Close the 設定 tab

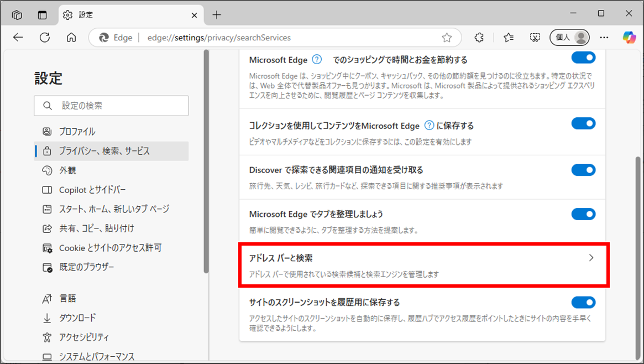(x=194, y=15)
